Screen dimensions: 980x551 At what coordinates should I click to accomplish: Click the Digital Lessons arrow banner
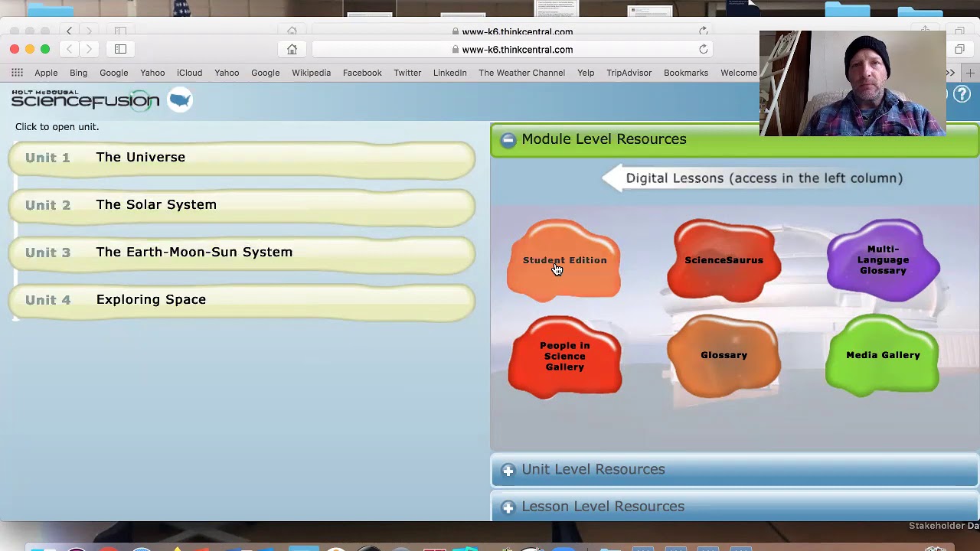pyautogui.click(x=754, y=178)
